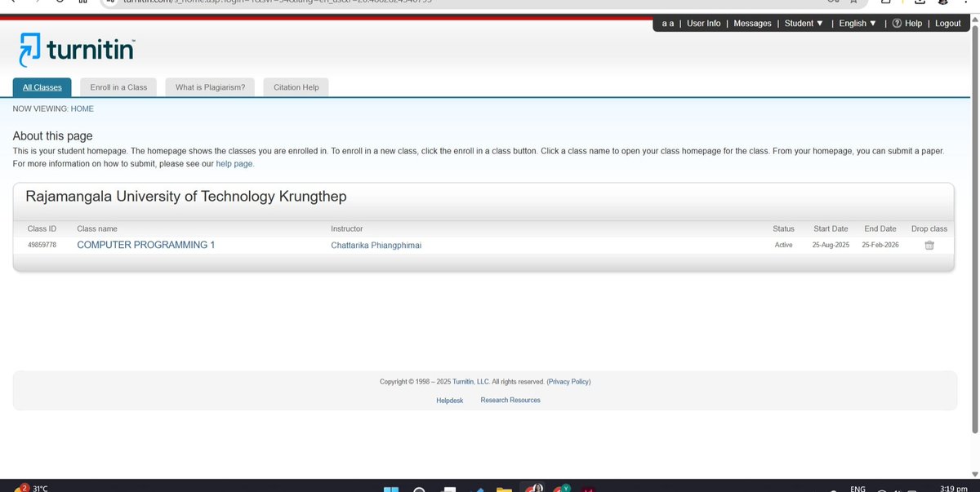Click the Active status text
Viewport: 980px width, 492px height.
783,245
